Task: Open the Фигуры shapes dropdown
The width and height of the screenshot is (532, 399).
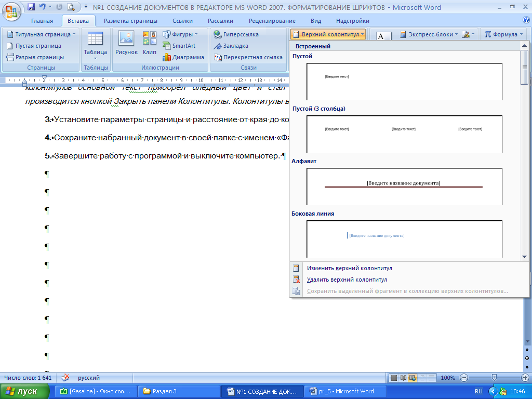Action: [180, 34]
